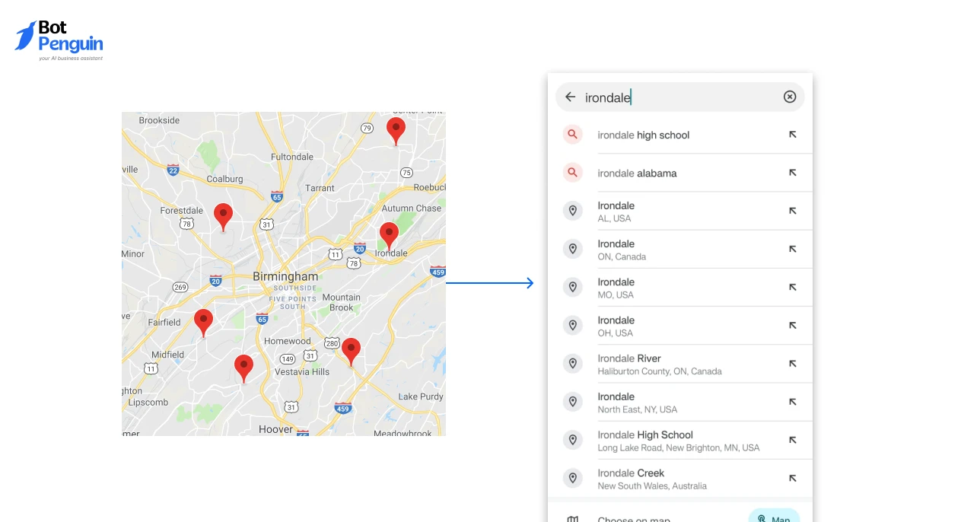Click the search input showing "irondale"
This screenshot has height=522, width=980.
point(677,97)
